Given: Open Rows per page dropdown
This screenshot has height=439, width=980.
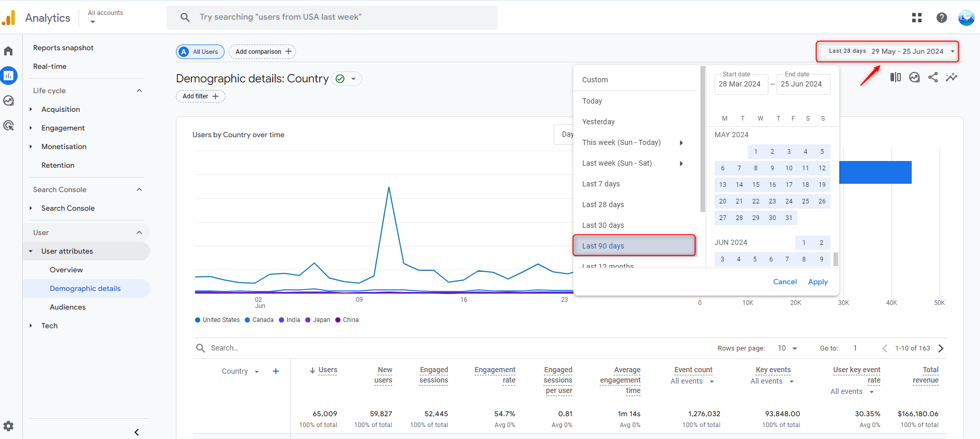Looking at the screenshot, I should 787,348.
